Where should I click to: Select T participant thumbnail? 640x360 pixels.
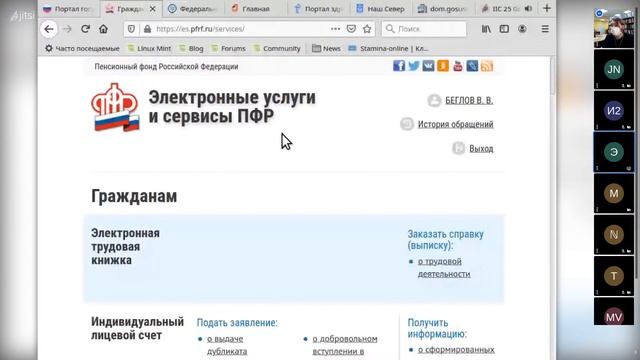[614, 276]
